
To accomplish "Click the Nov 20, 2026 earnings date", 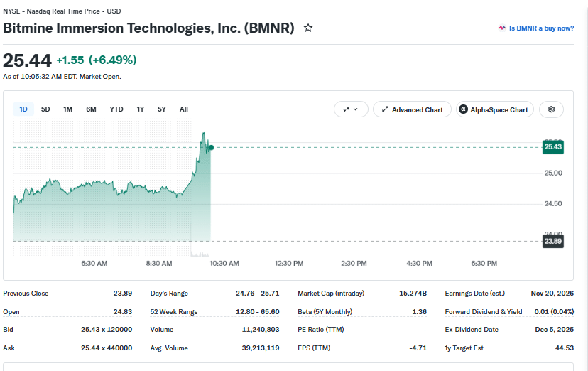I will (552, 294).
